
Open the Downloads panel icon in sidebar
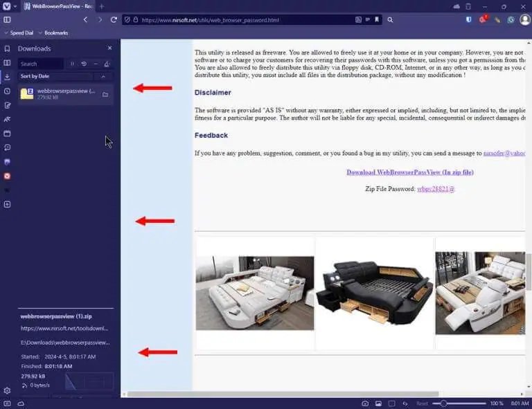tap(7, 77)
